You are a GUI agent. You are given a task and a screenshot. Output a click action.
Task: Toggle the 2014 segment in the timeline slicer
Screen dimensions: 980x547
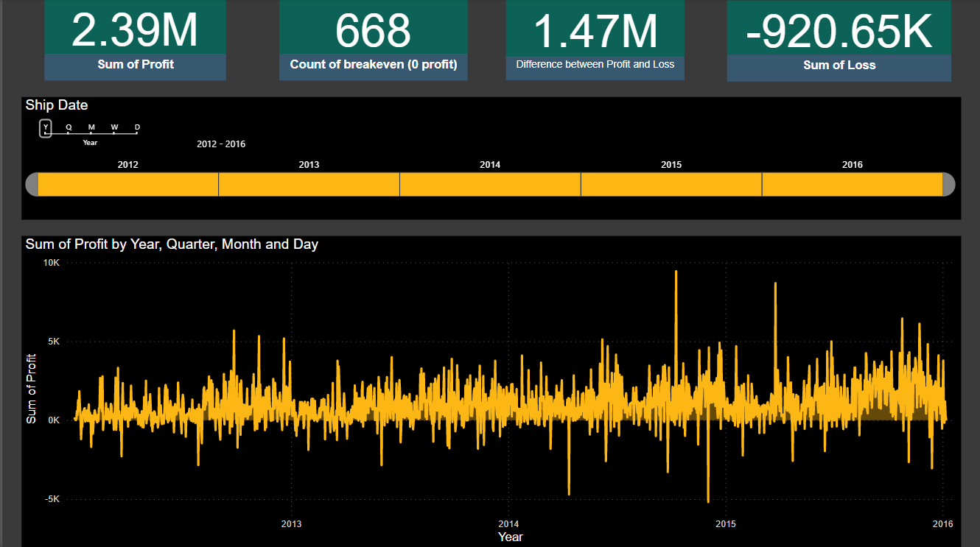(489, 183)
